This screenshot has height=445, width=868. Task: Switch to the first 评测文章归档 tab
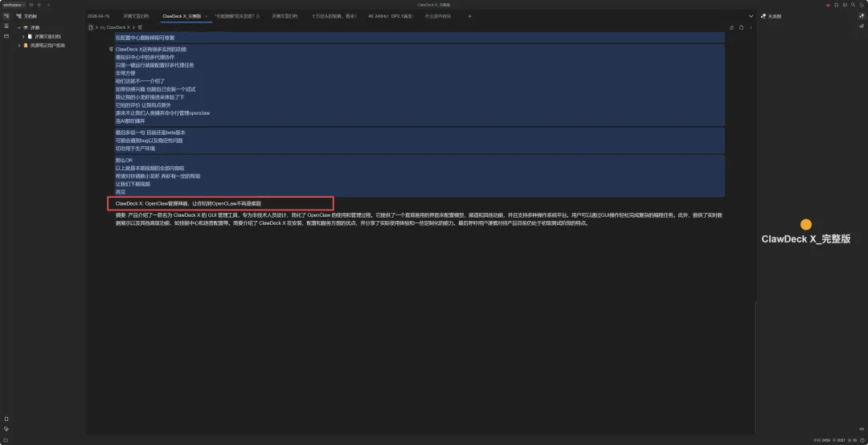136,16
